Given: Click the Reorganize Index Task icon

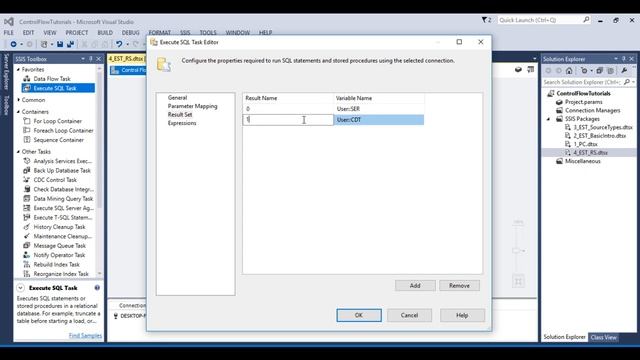Looking at the screenshot, I should [x=27, y=273].
